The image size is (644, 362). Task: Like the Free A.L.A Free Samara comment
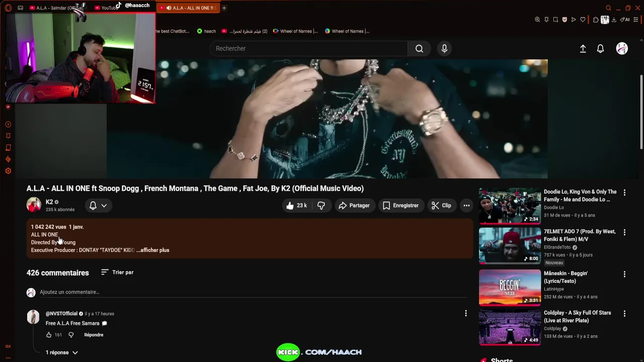(x=49, y=335)
